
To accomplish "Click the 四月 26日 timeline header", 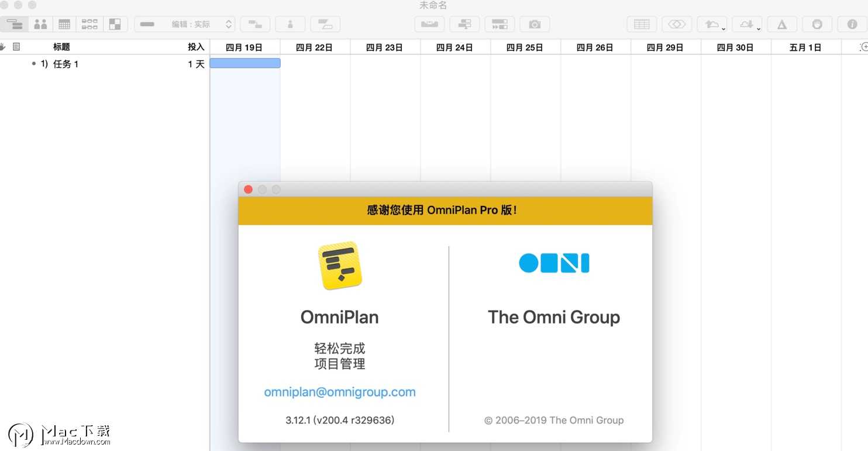I will tap(596, 47).
